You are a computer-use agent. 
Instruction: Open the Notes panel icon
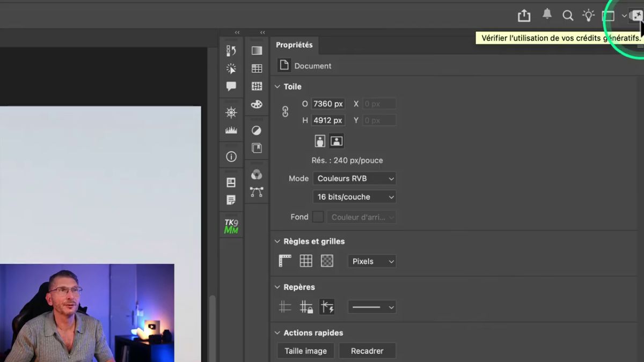coord(231,200)
